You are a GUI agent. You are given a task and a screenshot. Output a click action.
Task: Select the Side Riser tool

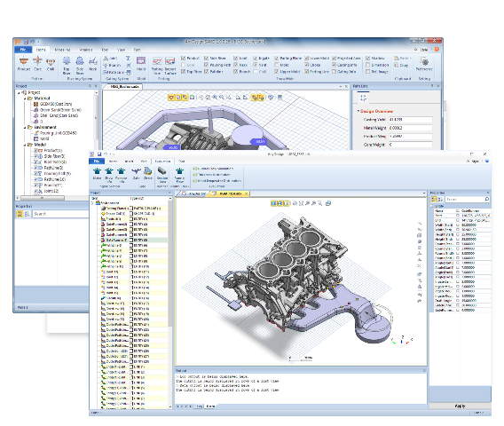pyautogui.click(x=80, y=66)
